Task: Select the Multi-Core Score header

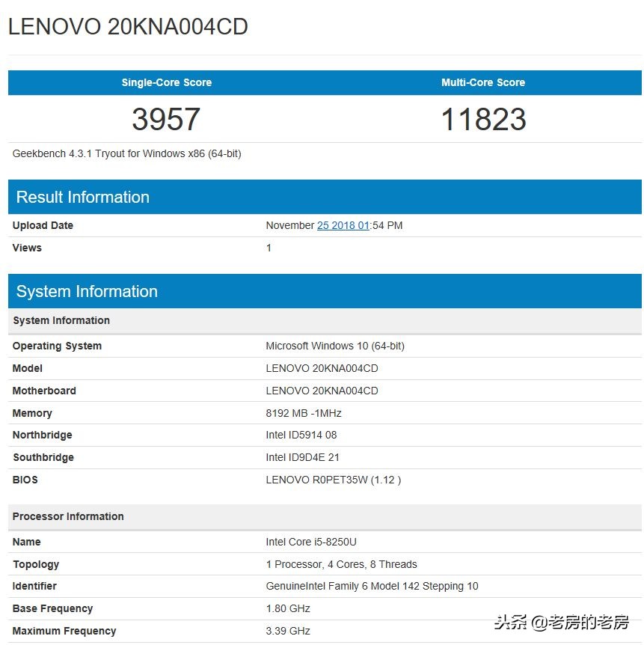Action: [483, 82]
